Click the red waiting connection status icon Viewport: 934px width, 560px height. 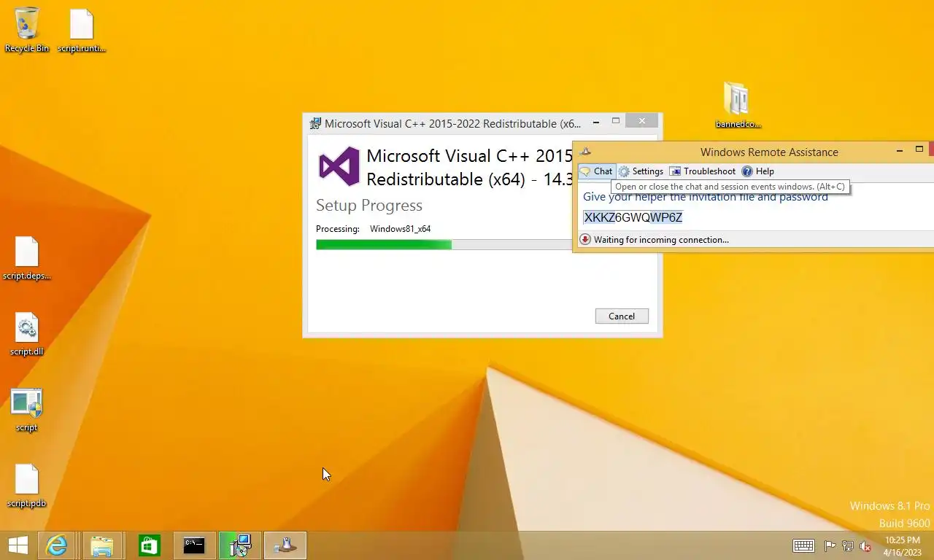tap(585, 239)
